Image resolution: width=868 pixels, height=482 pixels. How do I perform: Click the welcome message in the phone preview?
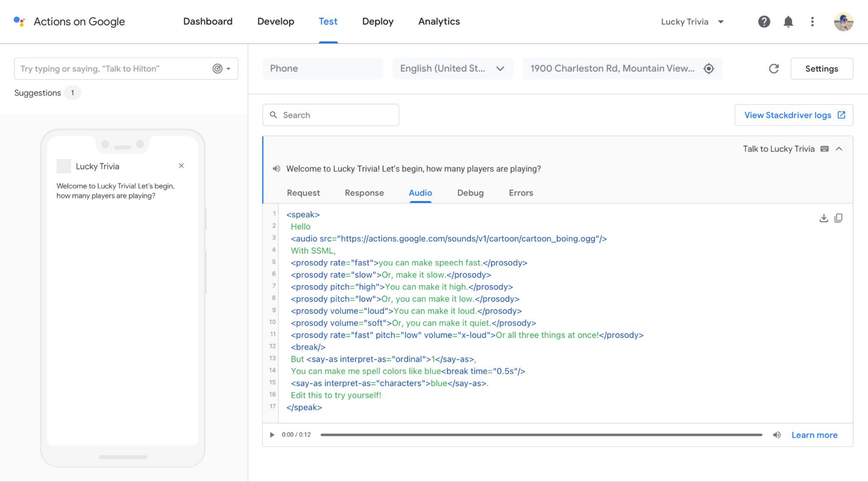(x=115, y=191)
